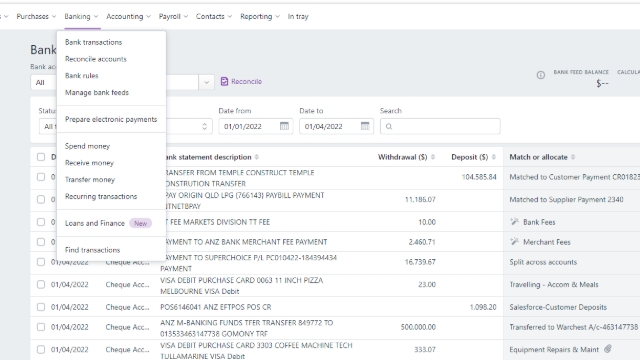Click the 333.07 withdrawal amount
The height and width of the screenshot is (360, 640).
click(424, 349)
